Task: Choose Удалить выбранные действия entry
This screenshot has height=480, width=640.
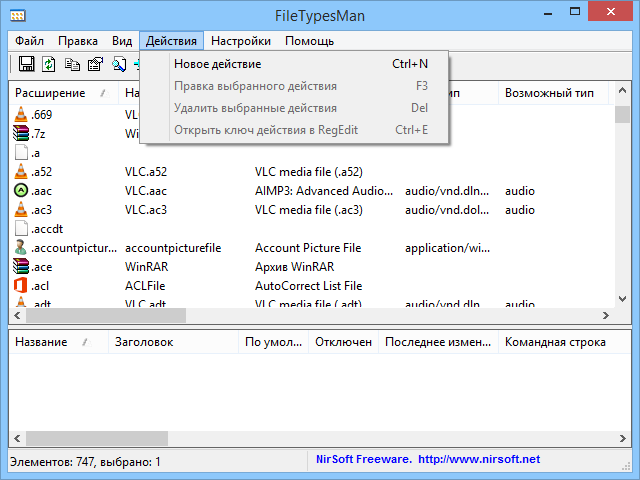Action: coord(294,108)
